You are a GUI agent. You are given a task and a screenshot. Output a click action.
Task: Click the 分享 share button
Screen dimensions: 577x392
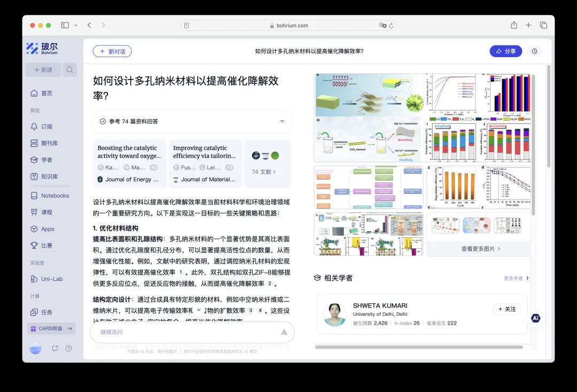[x=505, y=51]
